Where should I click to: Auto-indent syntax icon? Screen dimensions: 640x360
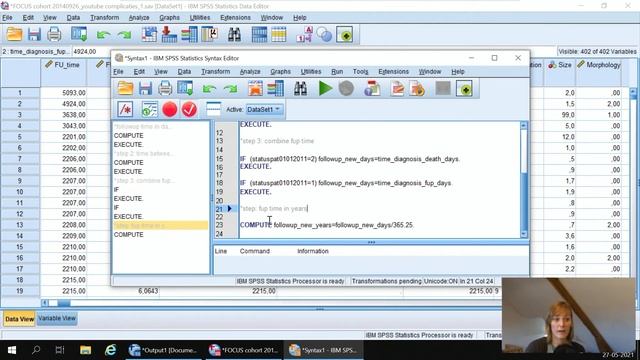click(x=149, y=109)
